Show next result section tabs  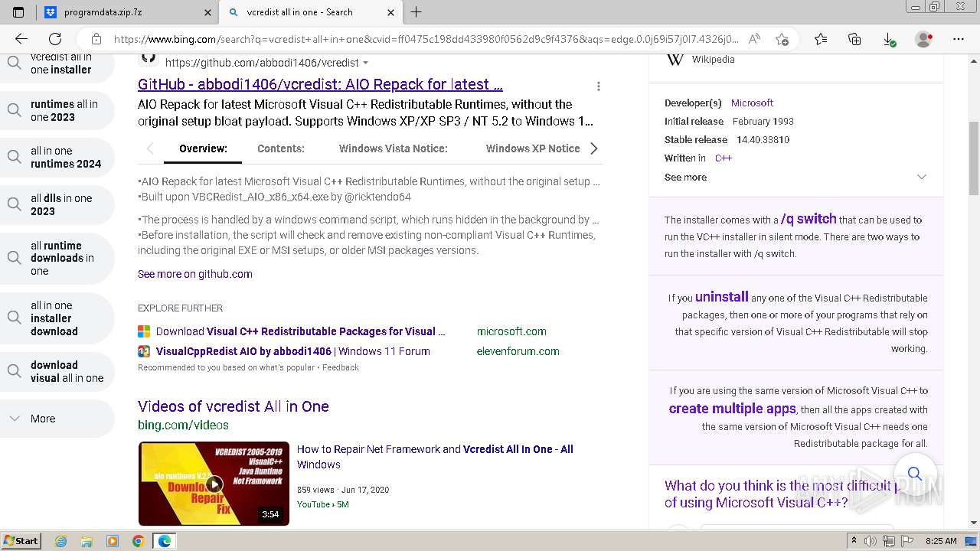593,148
